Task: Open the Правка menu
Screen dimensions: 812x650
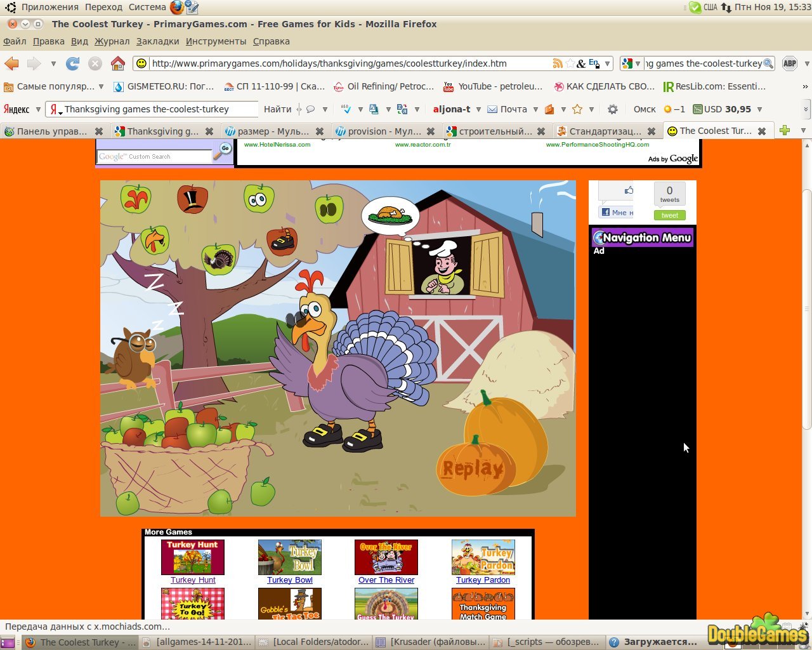Action: coord(48,41)
